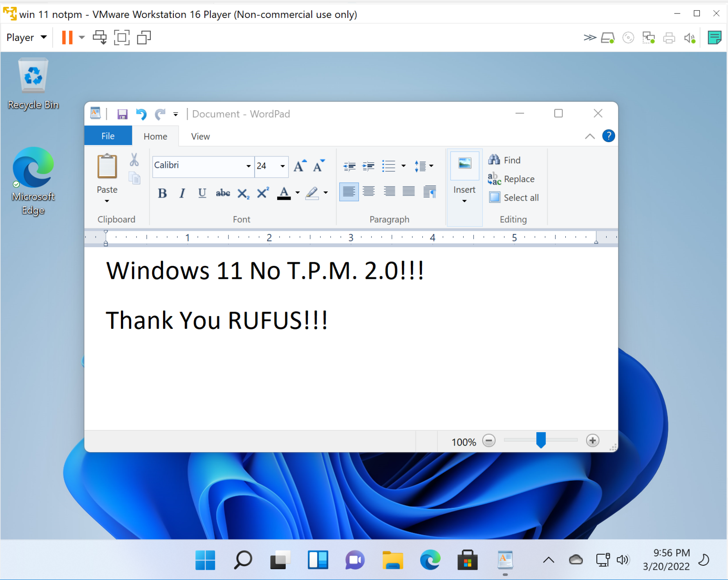Open the VMware notes icon
This screenshot has height=580, width=728.
715,38
